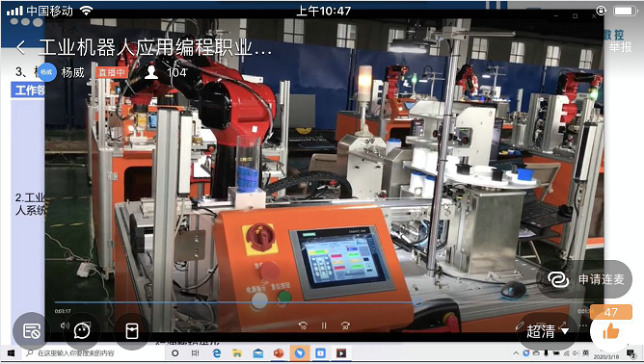644x364 pixels.
Task: Open the chat comment bubble icon
Action: coord(82,330)
